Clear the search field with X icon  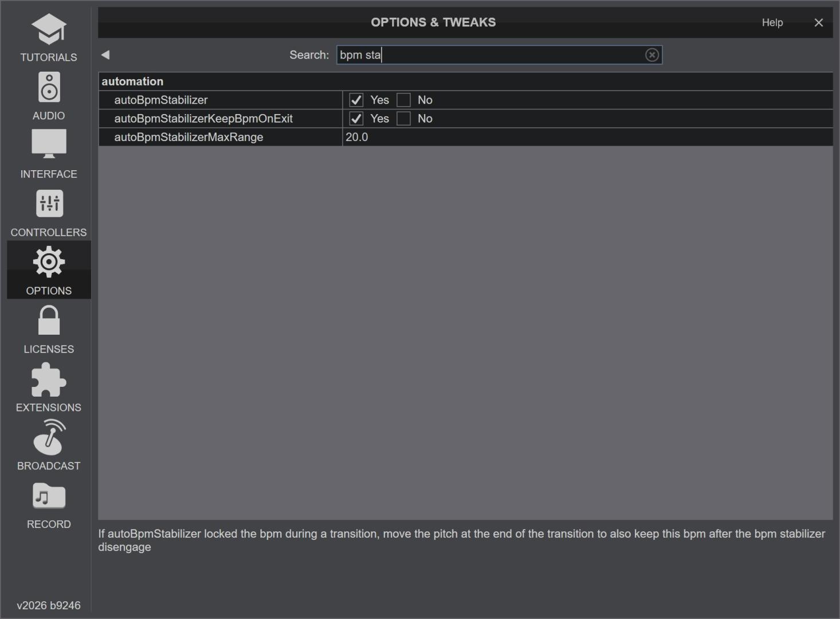pyautogui.click(x=651, y=55)
